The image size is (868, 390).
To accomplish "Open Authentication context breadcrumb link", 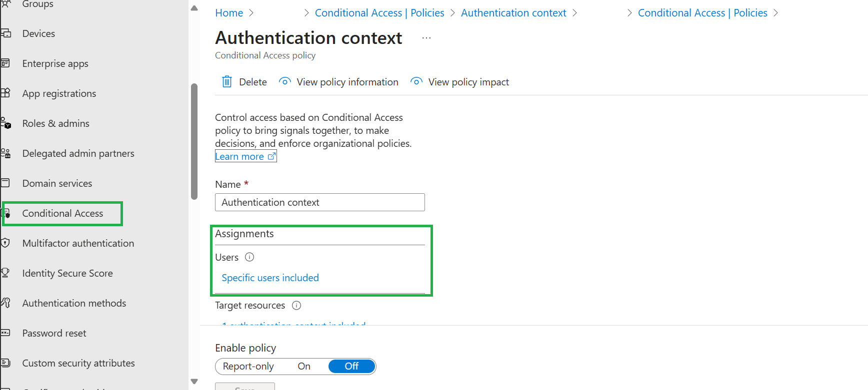I will tap(513, 13).
